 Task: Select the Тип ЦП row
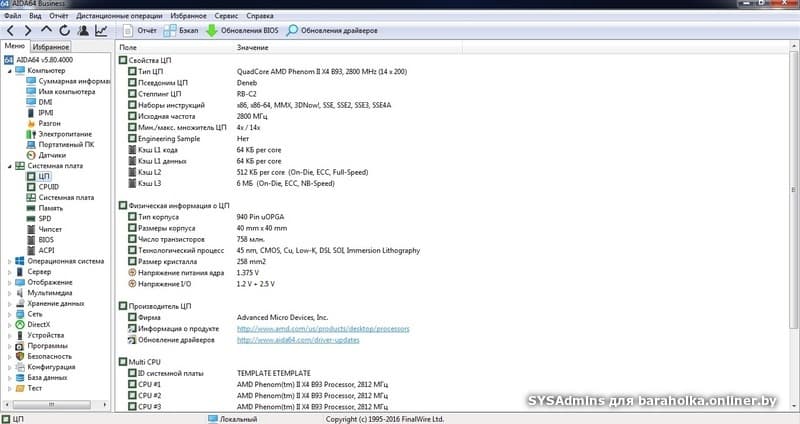[x=268, y=72]
